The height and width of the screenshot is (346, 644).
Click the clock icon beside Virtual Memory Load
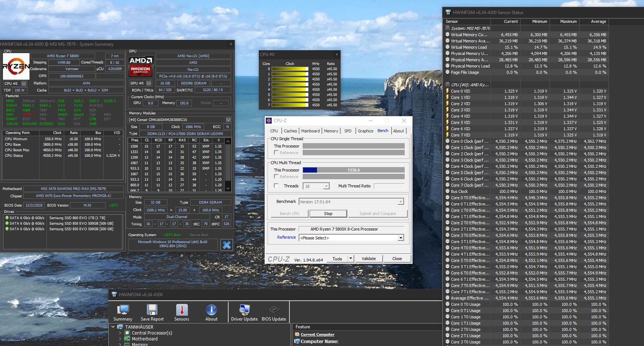point(448,47)
